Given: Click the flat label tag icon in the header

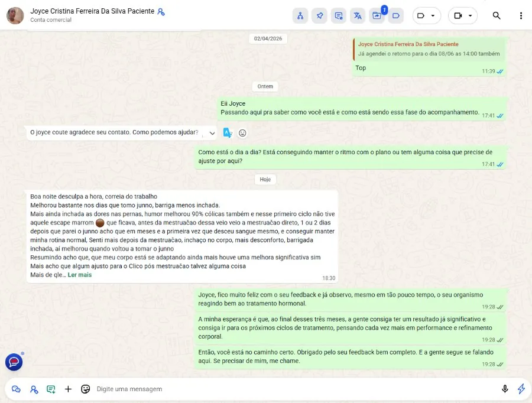Looking at the screenshot, I should [x=395, y=15].
